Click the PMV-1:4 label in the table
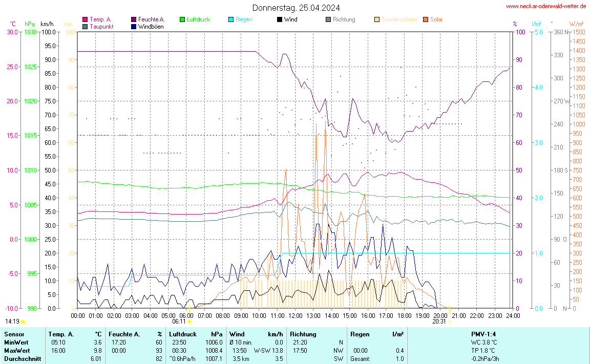The height and width of the screenshot is (364, 590). point(483,334)
